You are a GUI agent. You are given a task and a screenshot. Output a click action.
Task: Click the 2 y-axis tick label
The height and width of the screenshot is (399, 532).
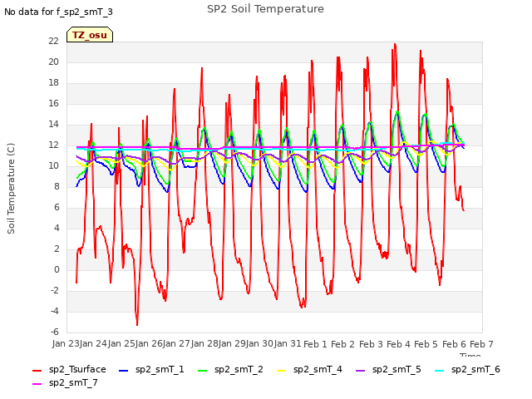point(57,249)
